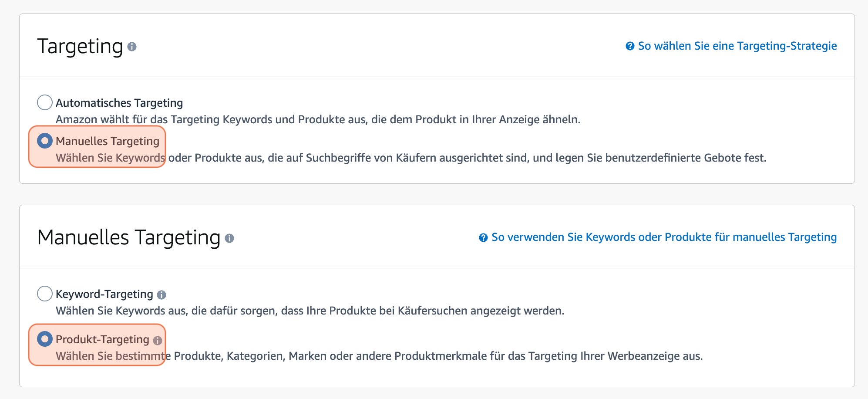Open 'So wählen Sie eine Targeting-Strategie' link
Screen dimensions: 868x399
click(737, 45)
